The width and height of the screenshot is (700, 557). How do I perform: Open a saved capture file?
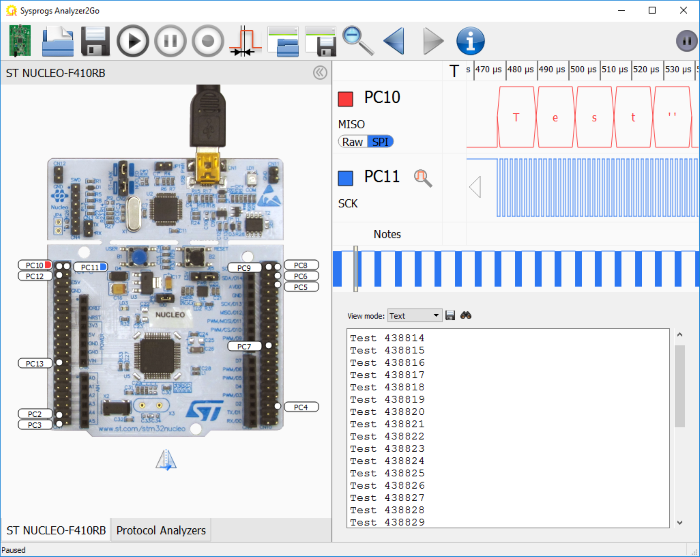[57, 41]
